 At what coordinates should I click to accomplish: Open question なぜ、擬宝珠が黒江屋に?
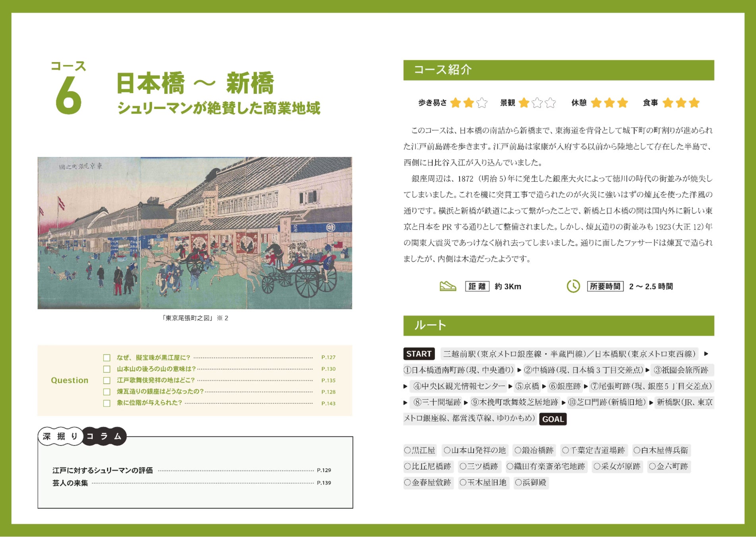153,358
